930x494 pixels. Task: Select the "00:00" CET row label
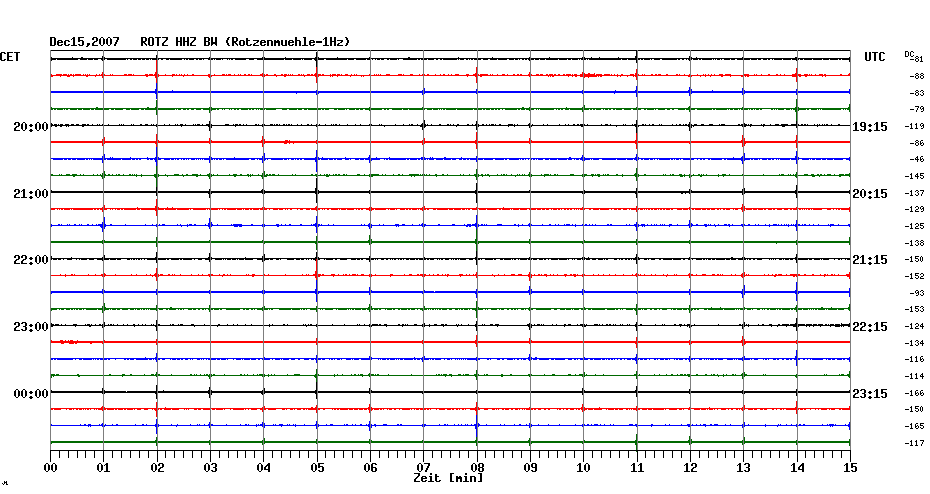(x=31, y=394)
